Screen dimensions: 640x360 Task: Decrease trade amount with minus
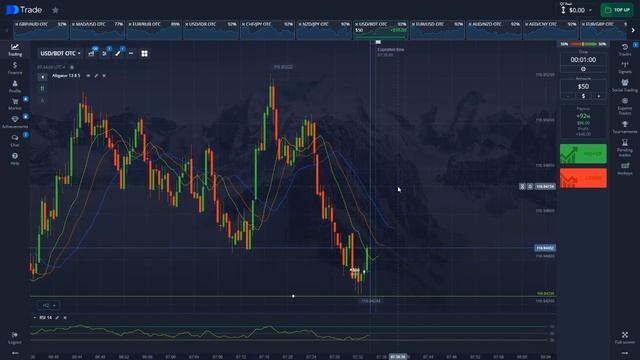pos(568,96)
